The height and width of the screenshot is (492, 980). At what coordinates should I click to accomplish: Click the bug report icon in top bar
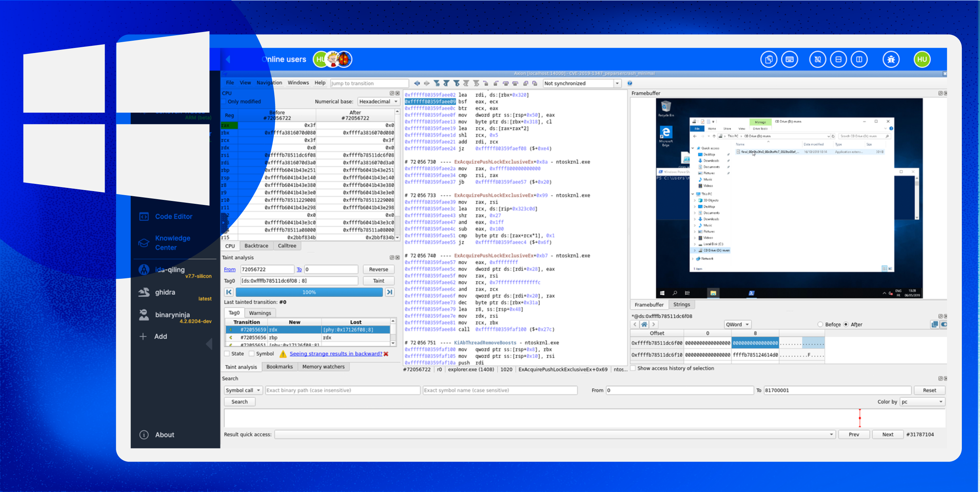pos(891,59)
